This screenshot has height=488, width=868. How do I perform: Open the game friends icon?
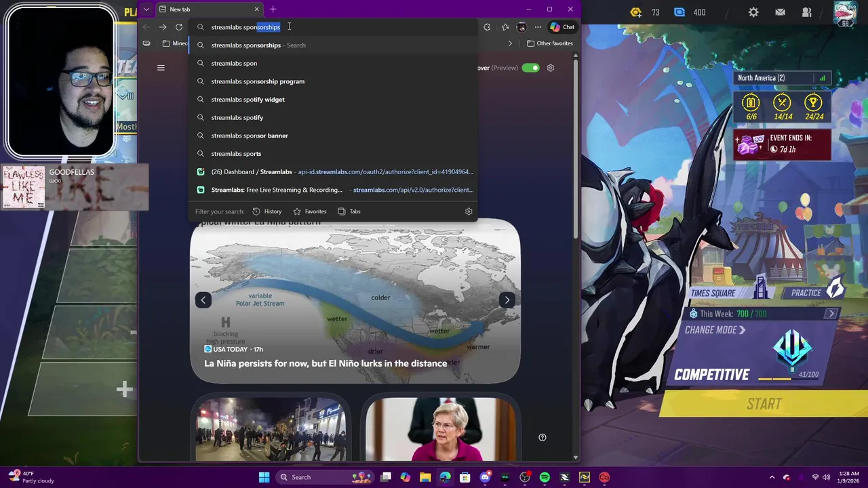[806, 12]
